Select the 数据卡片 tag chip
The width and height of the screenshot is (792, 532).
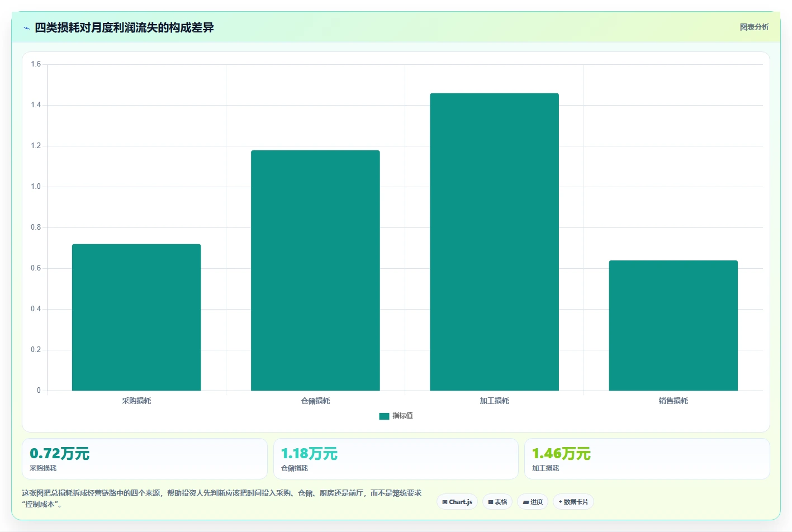573,502
